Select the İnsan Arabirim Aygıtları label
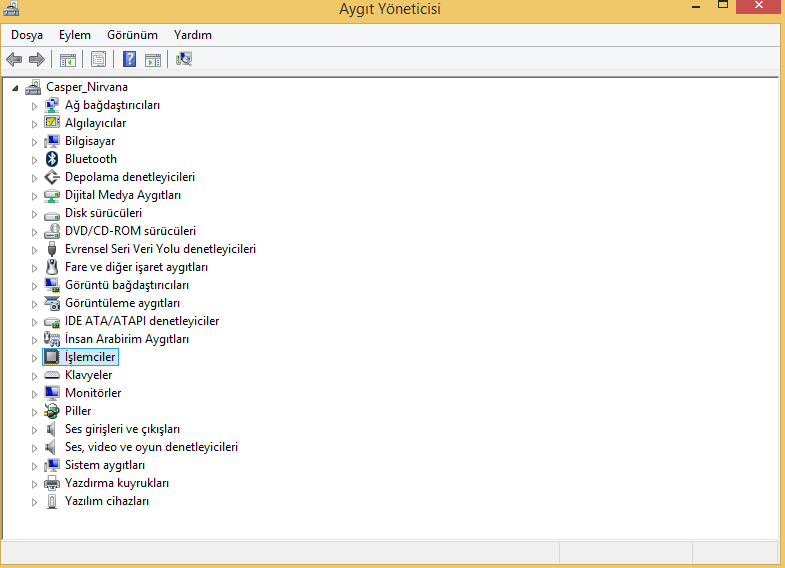The image size is (785, 568). 127,339
